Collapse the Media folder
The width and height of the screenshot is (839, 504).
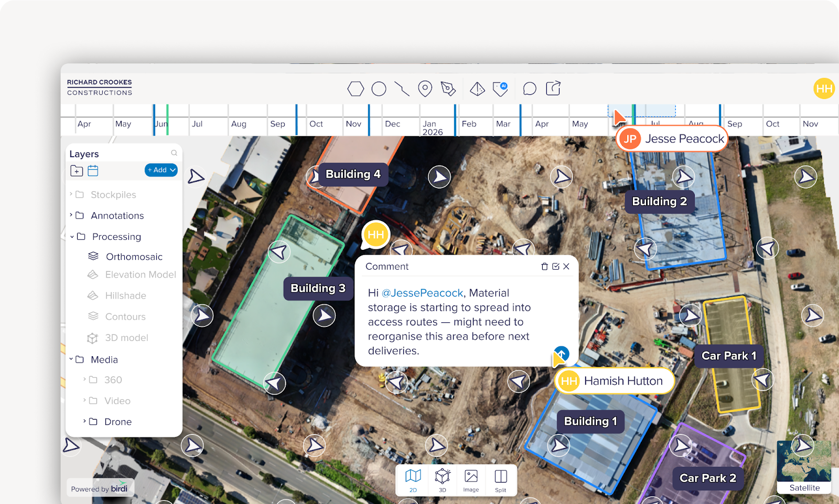point(71,359)
